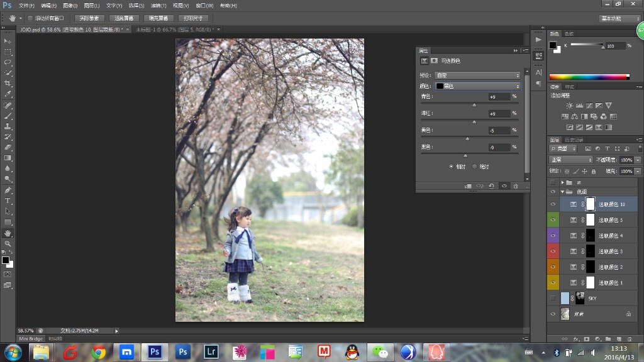Image resolution: width=644 pixels, height=362 pixels.
Task: Hide the 选取颜色 10 layer
Action: [x=553, y=204]
